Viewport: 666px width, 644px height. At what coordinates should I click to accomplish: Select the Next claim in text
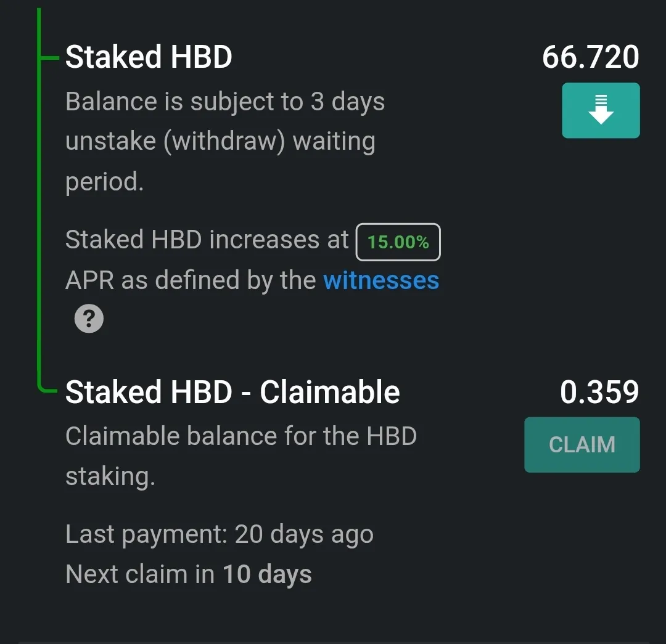(140, 574)
